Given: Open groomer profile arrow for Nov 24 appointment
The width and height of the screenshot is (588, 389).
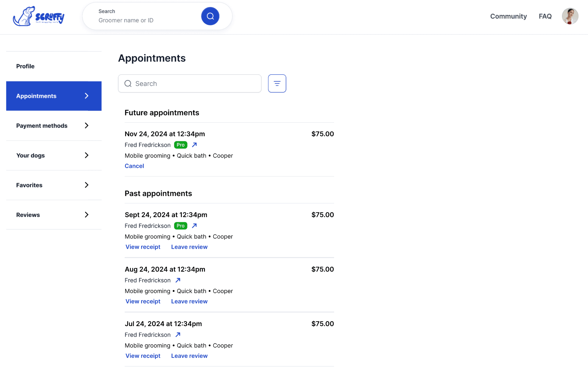Looking at the screenshot, I should pos(194,145).
